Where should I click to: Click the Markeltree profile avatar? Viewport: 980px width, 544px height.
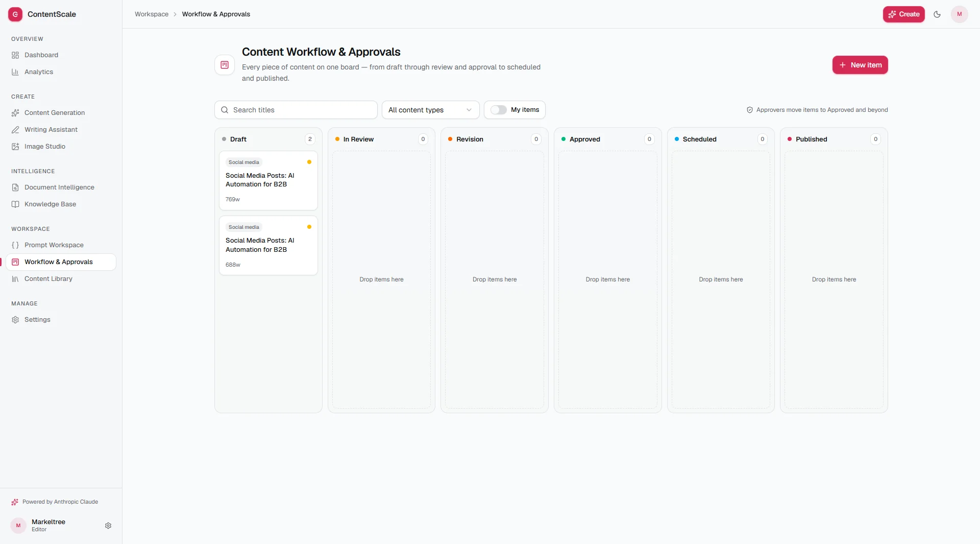pos(18,526)
